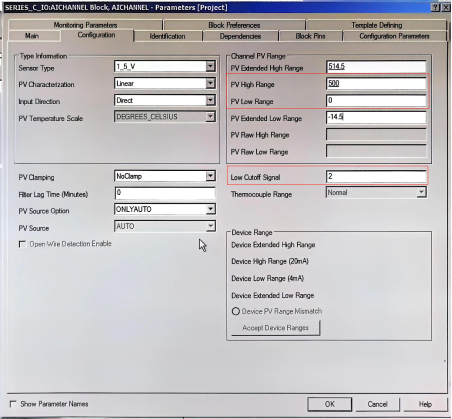Click the PV High Range input field
The image size is (452, 419).
(x=376, y=84)
